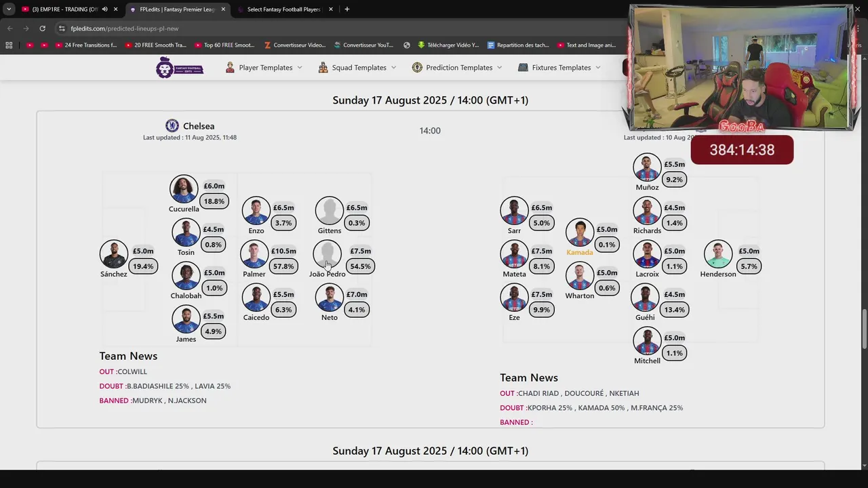The image size is (868, 488).
Task: Click Gittens's placeholder avatar
Action: [x=329, y=211]
